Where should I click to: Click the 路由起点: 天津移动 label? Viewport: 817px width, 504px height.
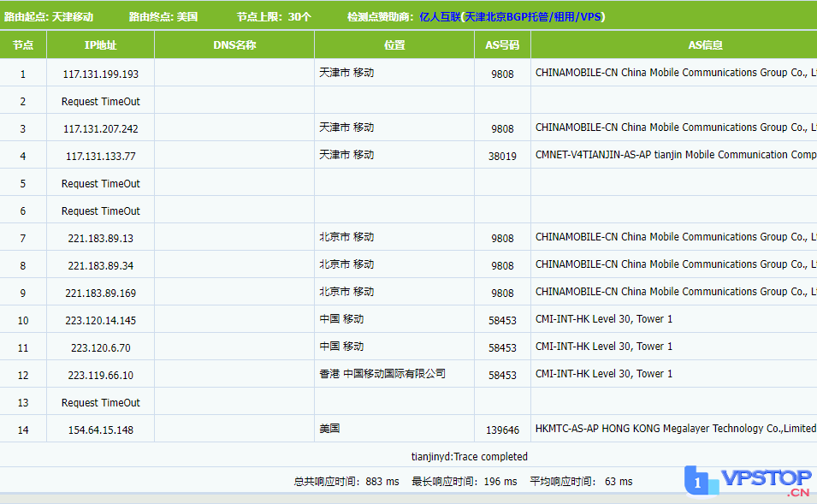pos(49,16)
